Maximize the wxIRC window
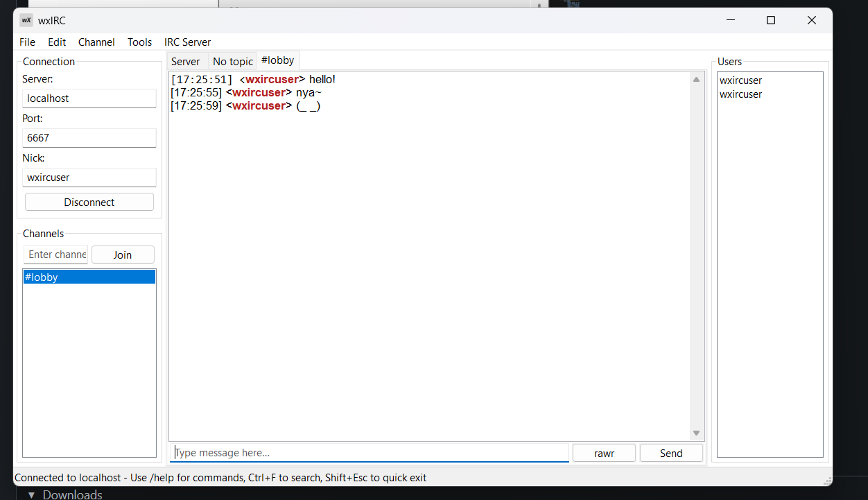Screen dimensions: 868x500 (770, 20)
